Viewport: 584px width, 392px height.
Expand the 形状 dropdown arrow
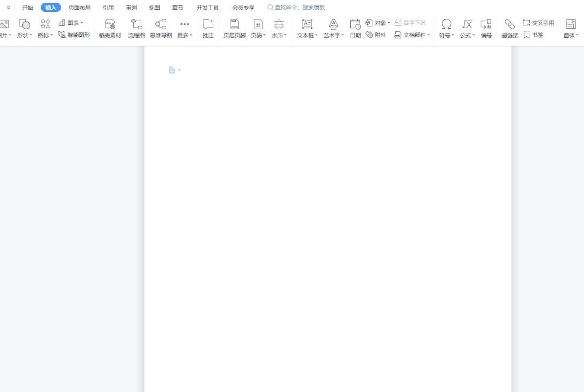tap(31, 35)
